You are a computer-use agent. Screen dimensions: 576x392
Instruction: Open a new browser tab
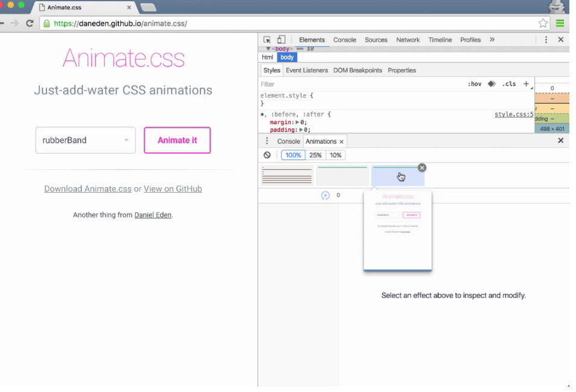(148, 7)
